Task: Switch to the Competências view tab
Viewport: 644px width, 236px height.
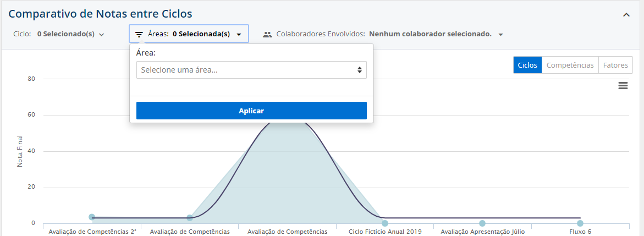Action: click(570, 65)
